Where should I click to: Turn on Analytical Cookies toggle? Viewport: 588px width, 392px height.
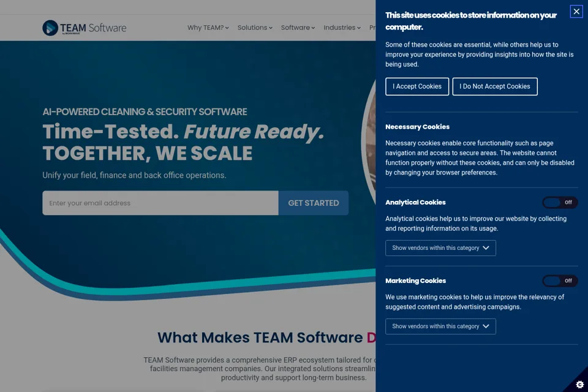click(x=560, y=203)
